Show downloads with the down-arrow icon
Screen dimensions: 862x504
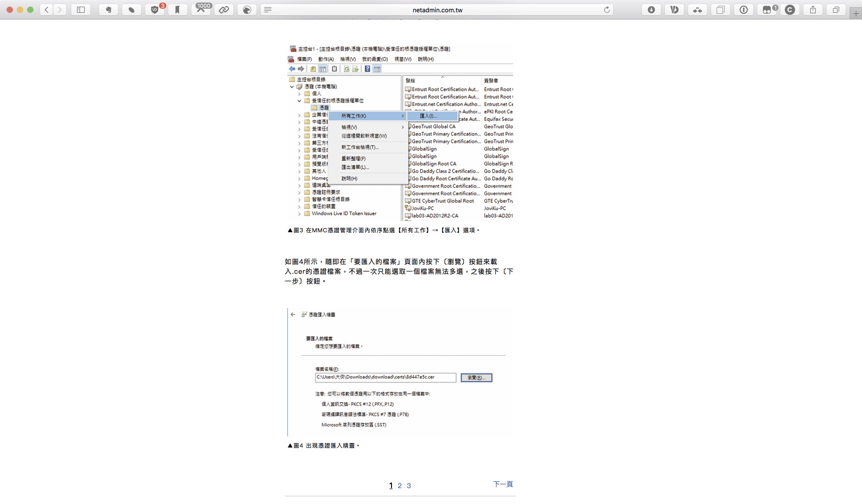pyautogui.click(x=651, y=10)
